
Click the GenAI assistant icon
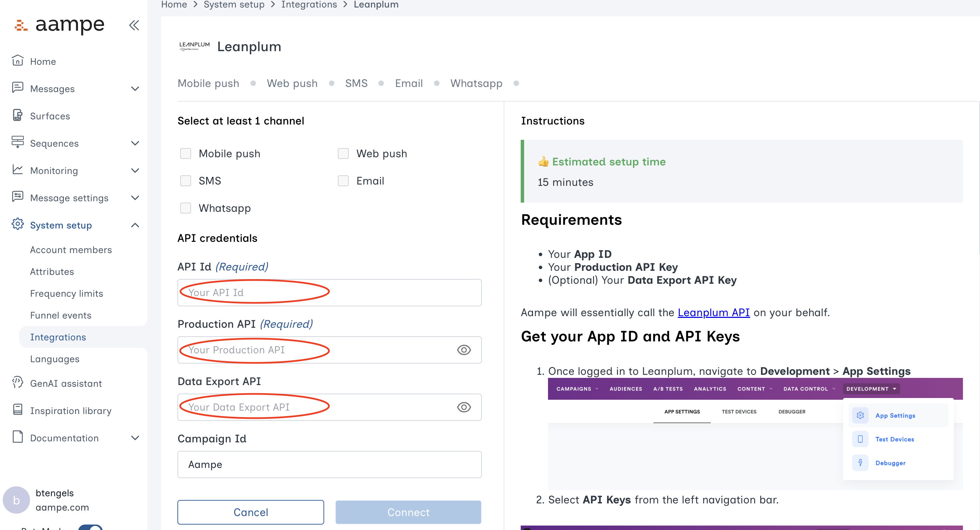click(17, 383)
